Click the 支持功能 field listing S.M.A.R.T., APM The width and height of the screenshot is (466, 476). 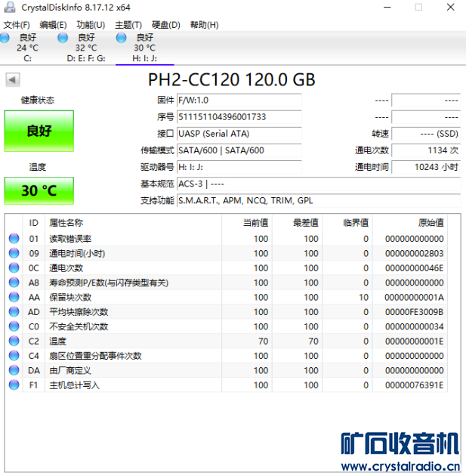coord(319,200)
